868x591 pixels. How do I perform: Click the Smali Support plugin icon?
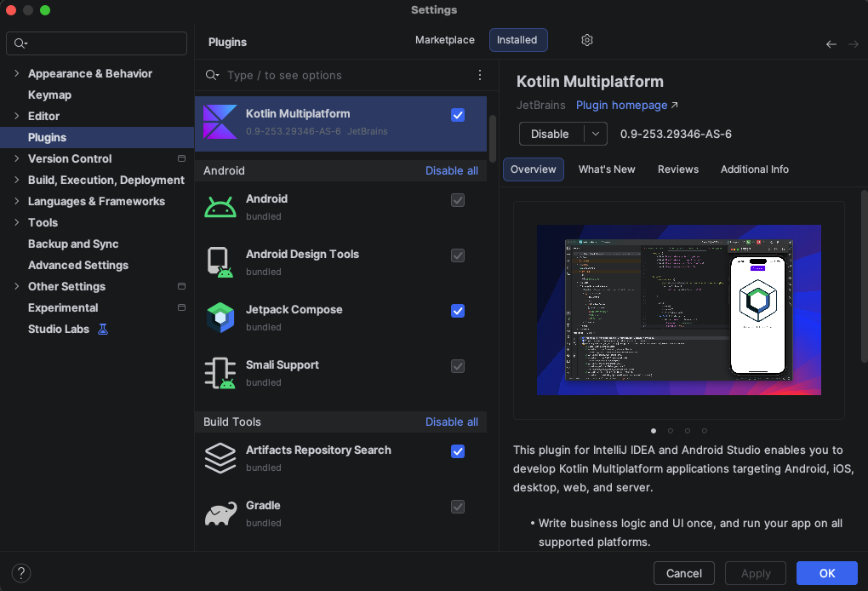click(220, 373)
